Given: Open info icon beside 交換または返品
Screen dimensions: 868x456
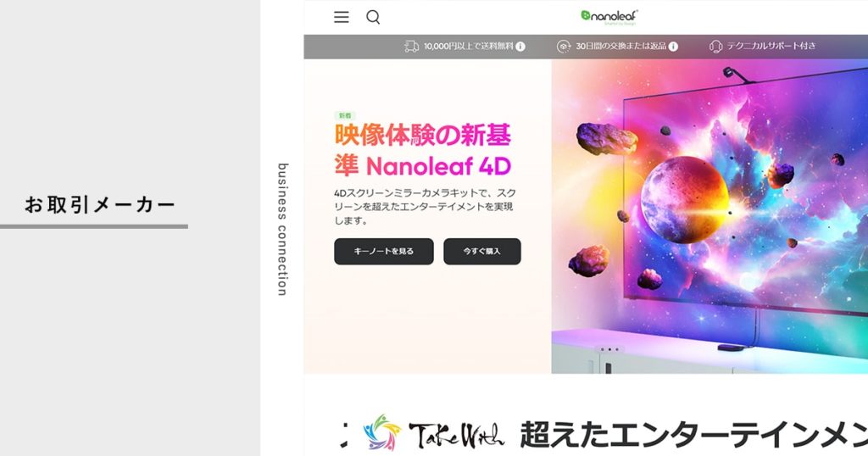Looking at the screenshot, I should (x=673, y=47).
